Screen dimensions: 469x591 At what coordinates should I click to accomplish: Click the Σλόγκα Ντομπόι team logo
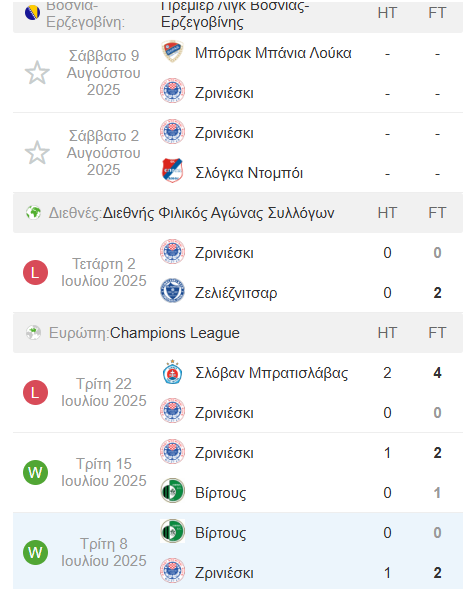(x=172, y=171)
